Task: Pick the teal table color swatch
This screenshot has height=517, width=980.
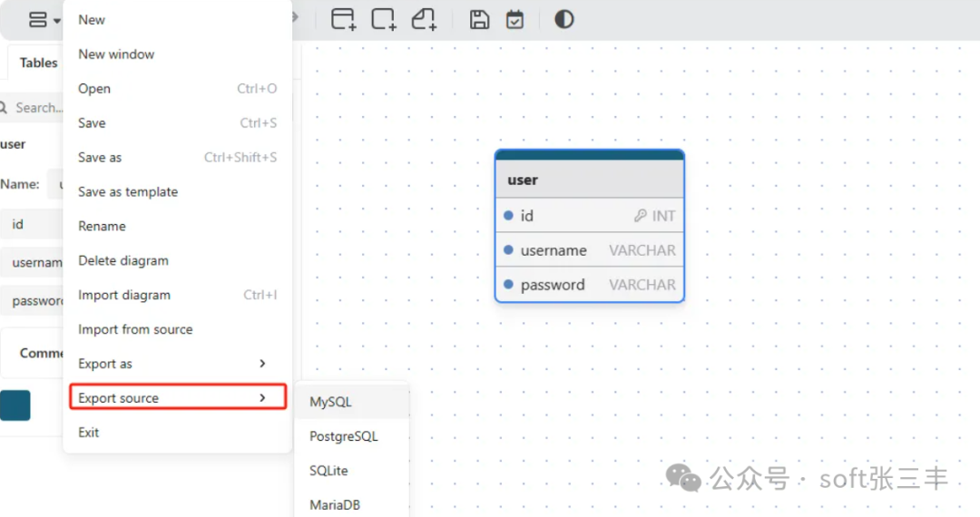Action: (15, 405)
